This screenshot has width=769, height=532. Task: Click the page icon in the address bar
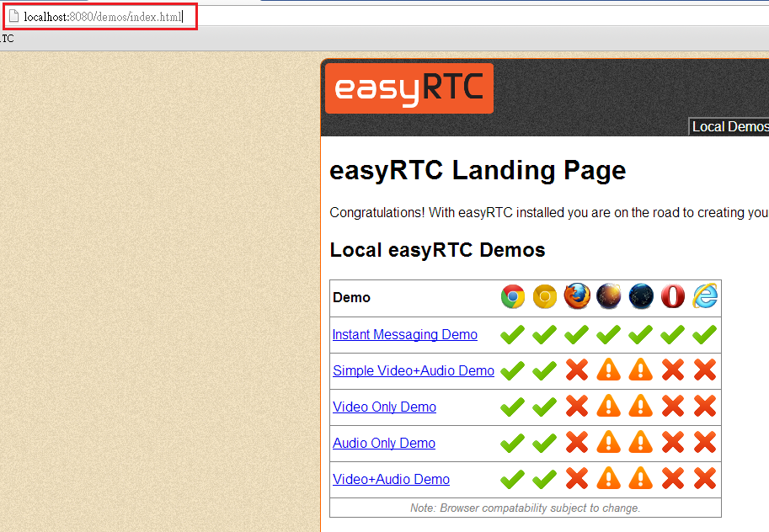pos(13,17)
